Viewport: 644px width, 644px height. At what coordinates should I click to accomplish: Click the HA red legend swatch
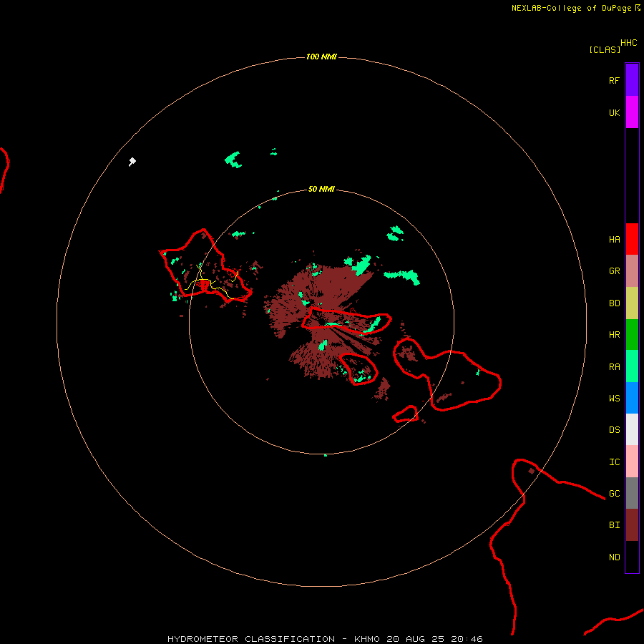632,239
